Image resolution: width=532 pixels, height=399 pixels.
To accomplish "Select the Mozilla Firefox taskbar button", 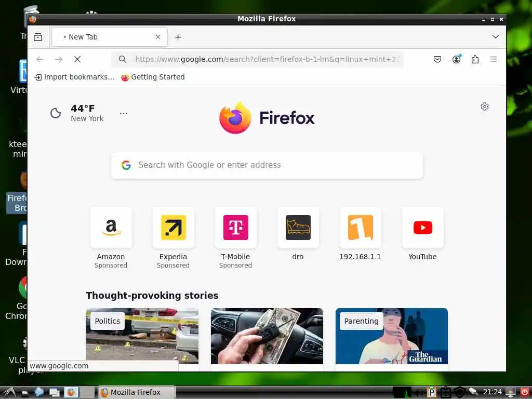I will click(136, 392).
